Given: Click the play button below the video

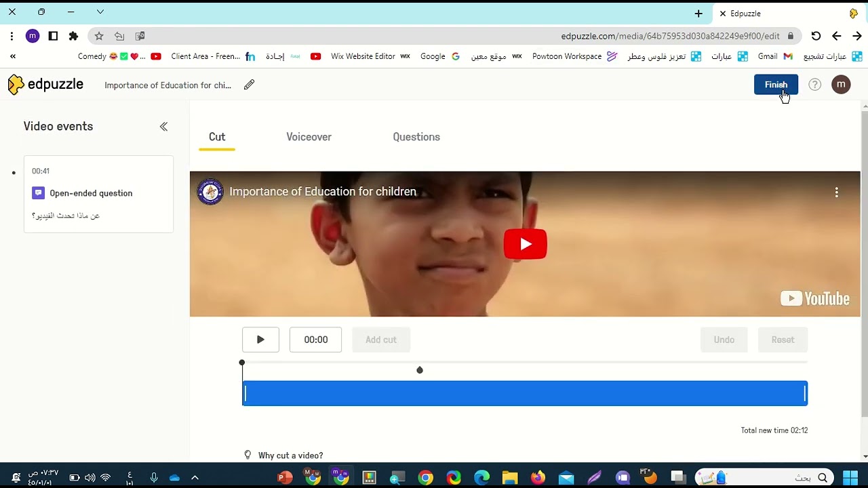Looking at the screenshot, I should [x=260, y=340].
